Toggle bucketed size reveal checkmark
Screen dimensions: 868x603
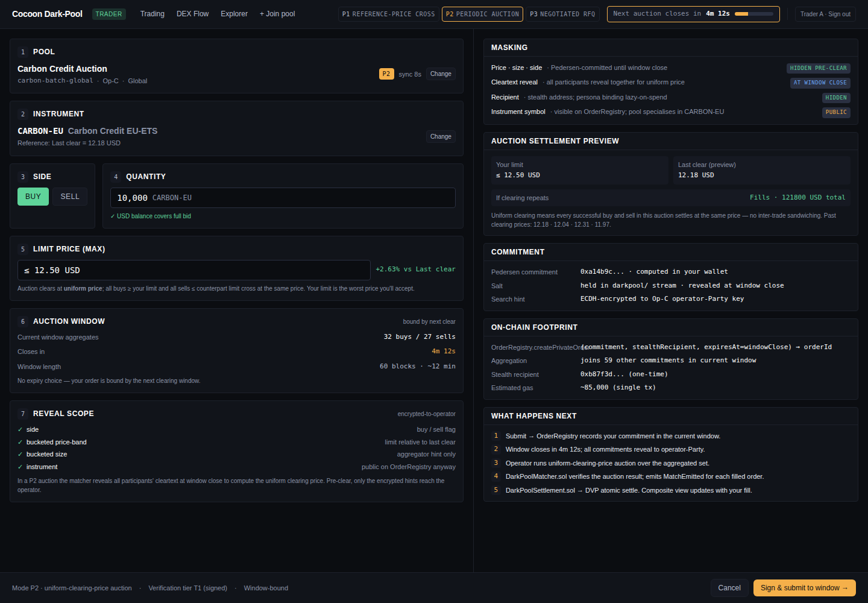click(20, 455)
